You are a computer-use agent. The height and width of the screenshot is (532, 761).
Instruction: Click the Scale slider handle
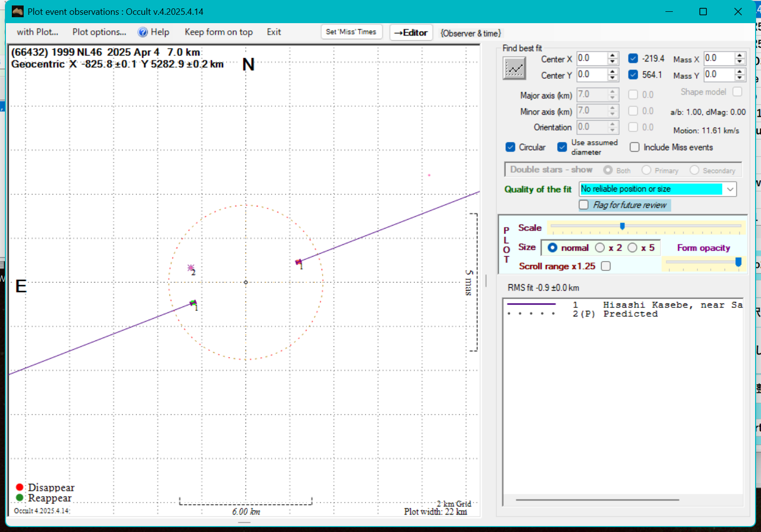(622, 226)
